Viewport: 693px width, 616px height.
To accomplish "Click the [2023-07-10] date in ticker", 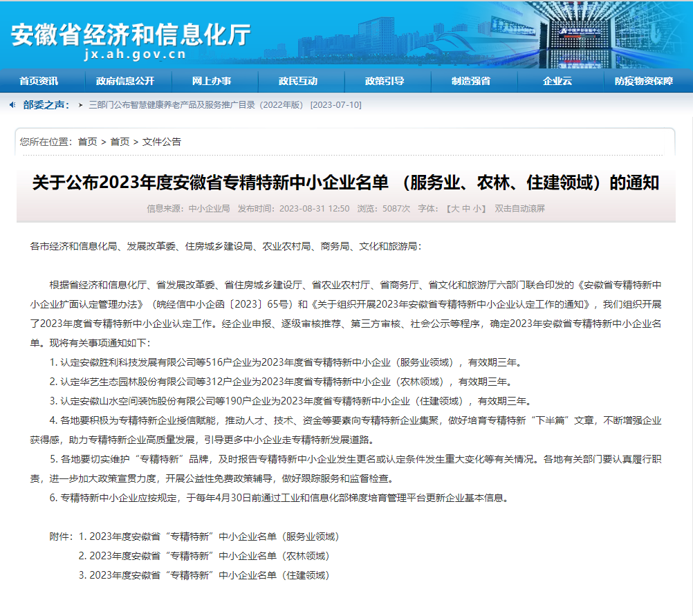I will [336, 105].
